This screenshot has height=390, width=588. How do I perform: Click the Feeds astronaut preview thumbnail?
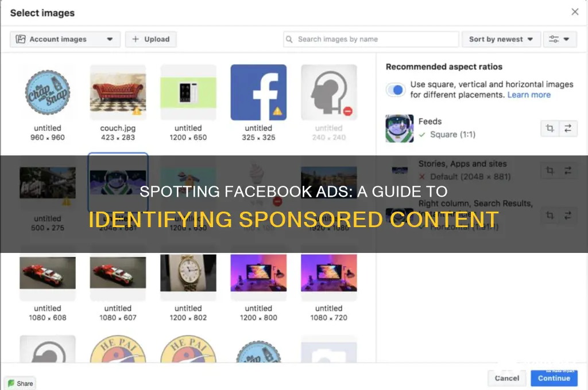coord(400,128)
